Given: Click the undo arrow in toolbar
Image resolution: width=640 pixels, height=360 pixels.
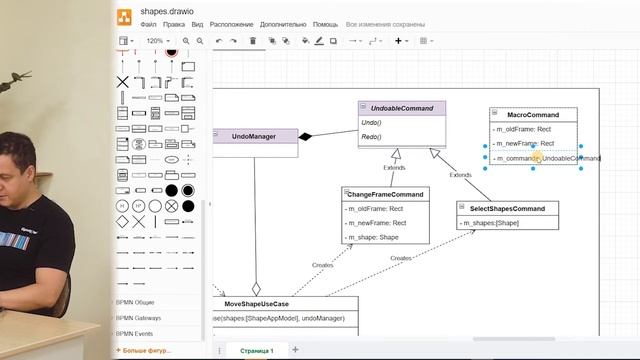Looking at the screenshot, I should coord(219,41).
